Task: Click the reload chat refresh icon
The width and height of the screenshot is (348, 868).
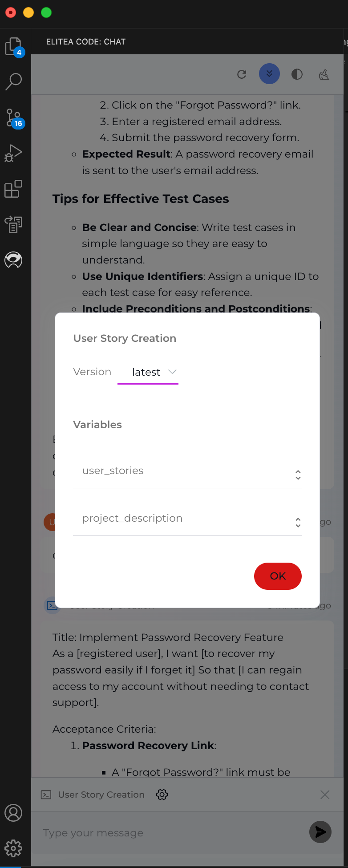Action: [242, 74]
